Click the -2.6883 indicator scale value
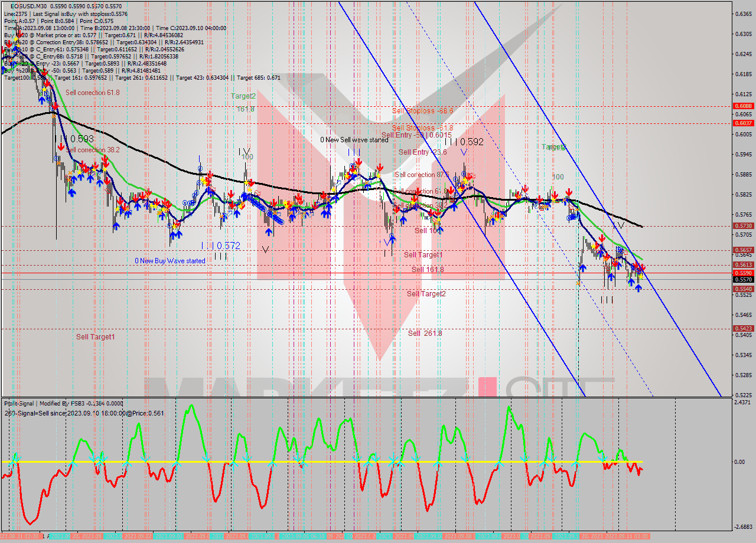 743,526
